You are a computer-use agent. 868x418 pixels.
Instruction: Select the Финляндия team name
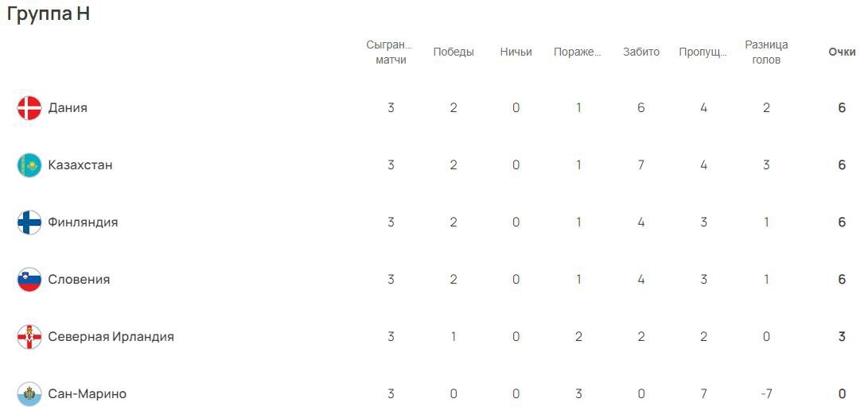83,223
